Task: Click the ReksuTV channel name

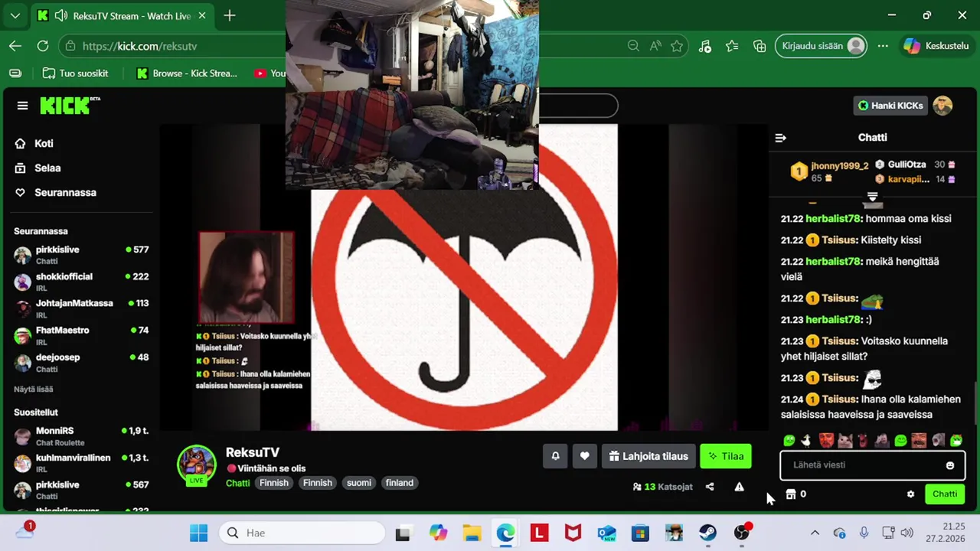Action: click(253, 452)
